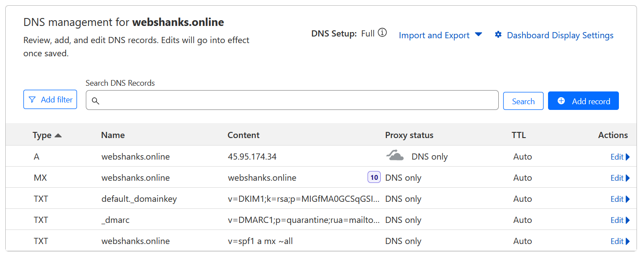644x255 pixels.
Task: Edit the default._domainkey TXT record
Action: pyautogui.click(x=620, y=199)
